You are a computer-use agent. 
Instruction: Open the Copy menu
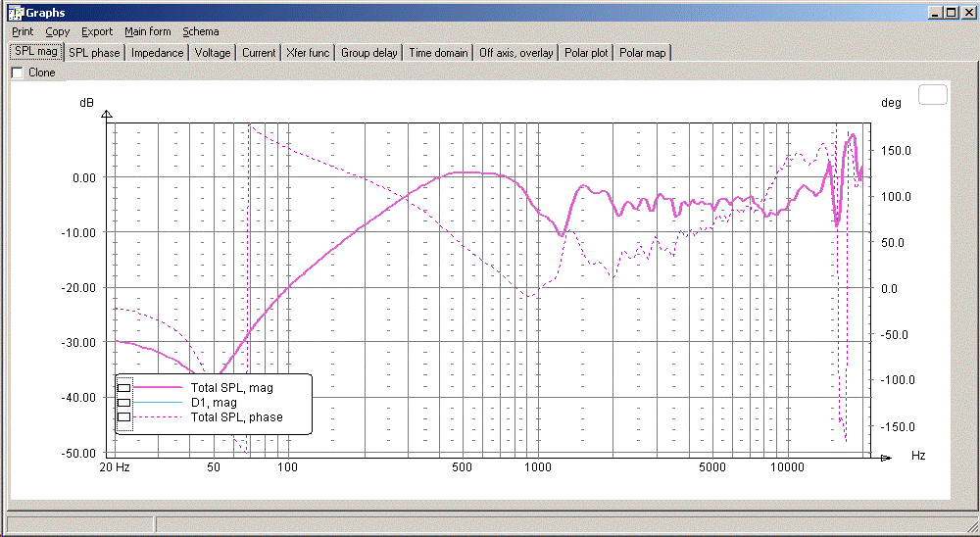pos(57,31)
